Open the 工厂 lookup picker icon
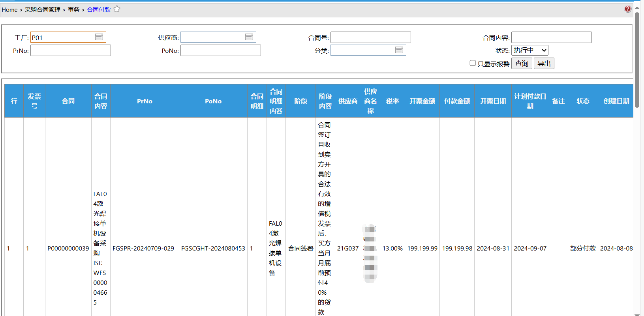This screenshot has height=316, width=644. (x=99, y=37)
